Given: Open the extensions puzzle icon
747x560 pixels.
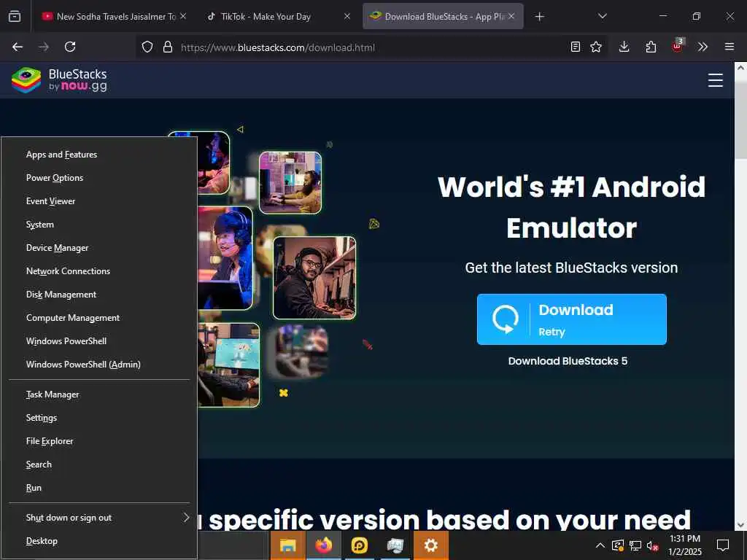Looking at the screenshot, I should (651, 47).
